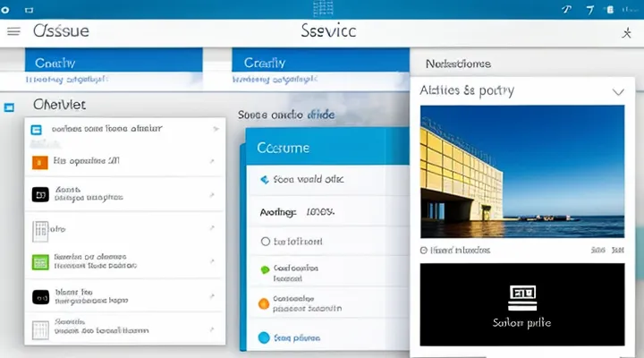The image size is (644, 358).
Task: Click the grid icon in the title bar
Action: [325, 10]
